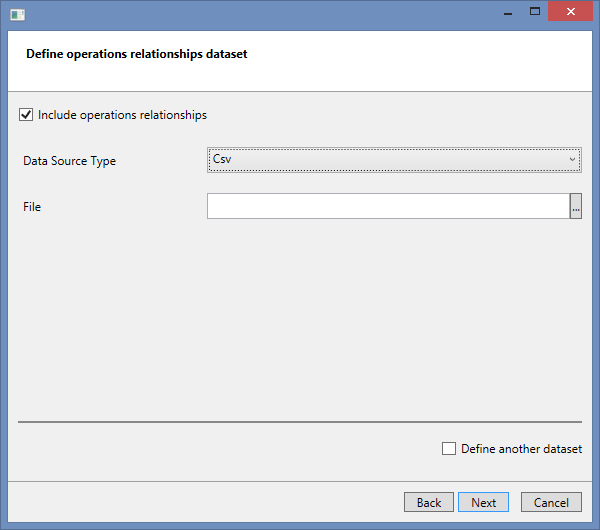Click the chevron arrow of the Csv dropdown
This screenshot has width=600, height=530.
coord(572,159)
